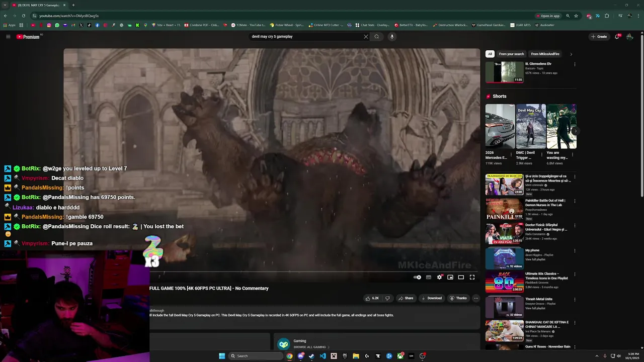Show more filter chips with right arrow
The image size is (644, 362).
pyautogui.click(x=571, y=54)
